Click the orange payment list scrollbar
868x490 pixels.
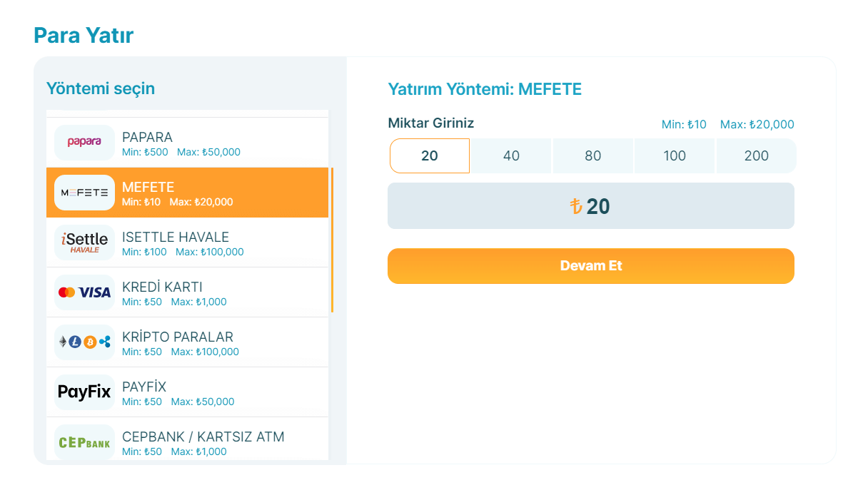coord(332,240)
